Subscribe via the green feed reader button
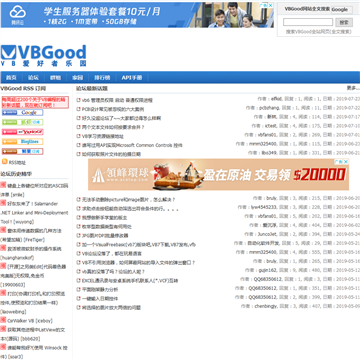 [22, 122]
